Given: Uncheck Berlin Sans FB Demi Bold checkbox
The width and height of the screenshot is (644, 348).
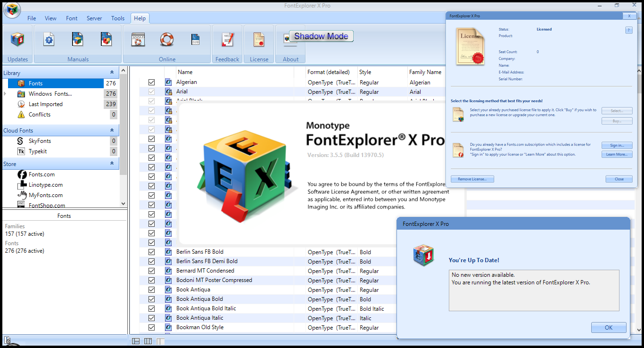Looking at the screenshot, I should click(151, 261).
